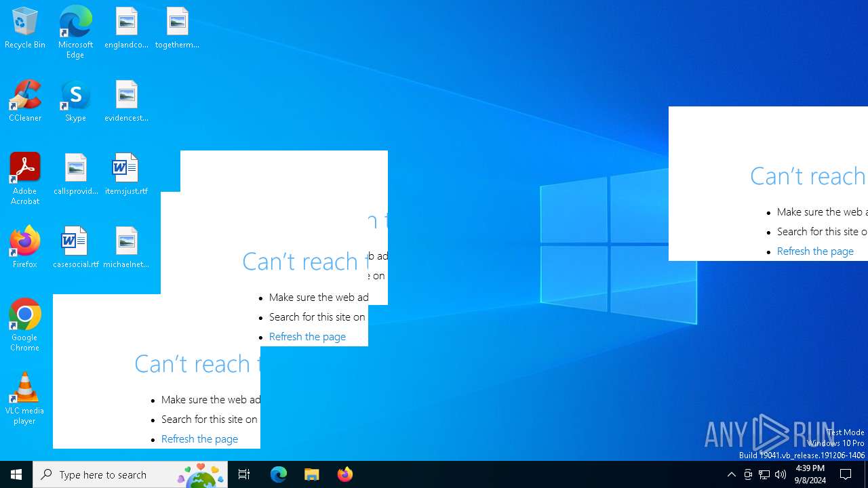Select the callsprovid... image file
This screenshot has width=868, height=488.
(76, 175)
